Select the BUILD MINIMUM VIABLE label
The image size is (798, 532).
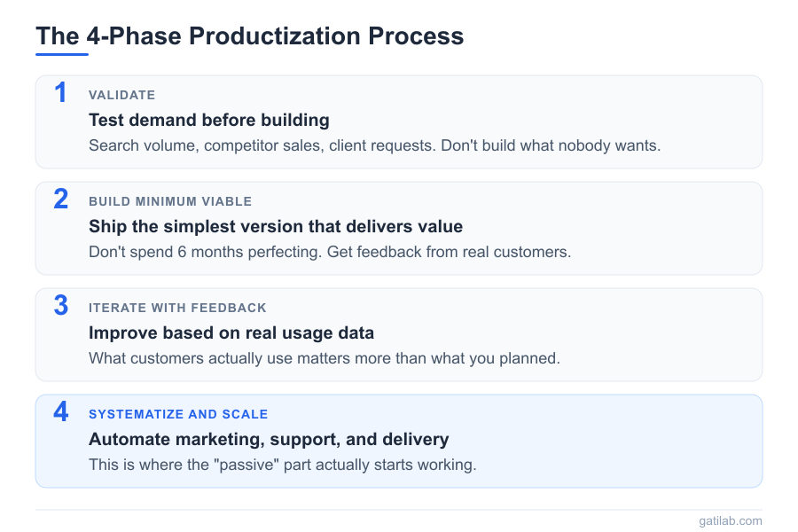point(170,201)
